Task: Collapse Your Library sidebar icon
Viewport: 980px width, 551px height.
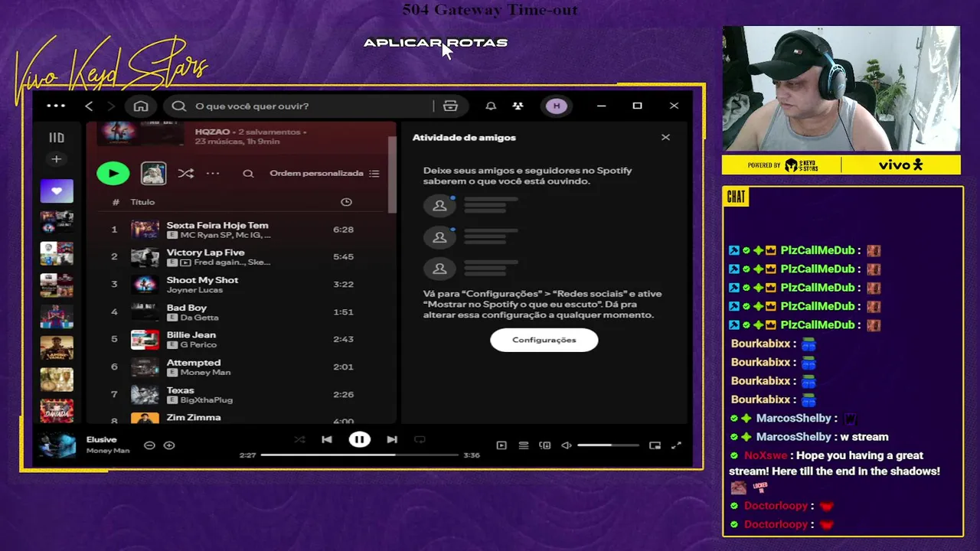Action: pos(57,138)
